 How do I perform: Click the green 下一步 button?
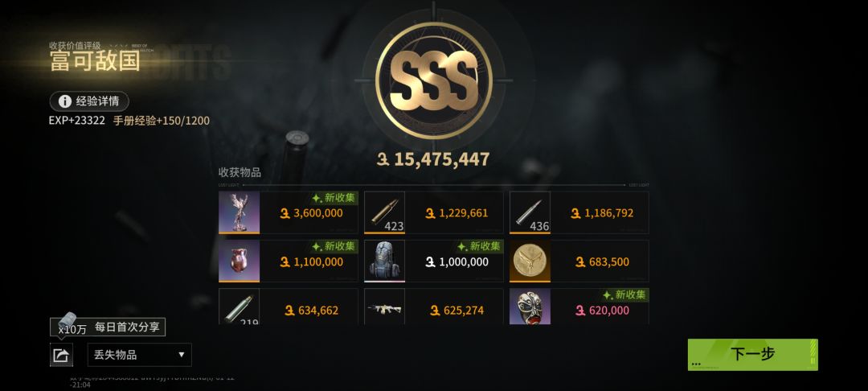point(752,355)
